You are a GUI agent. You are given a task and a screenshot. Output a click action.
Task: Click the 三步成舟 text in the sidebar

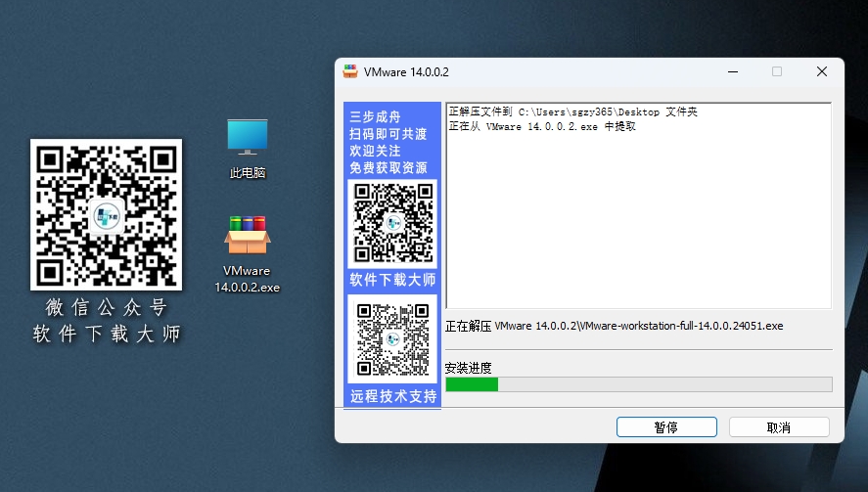pos(375,116)
